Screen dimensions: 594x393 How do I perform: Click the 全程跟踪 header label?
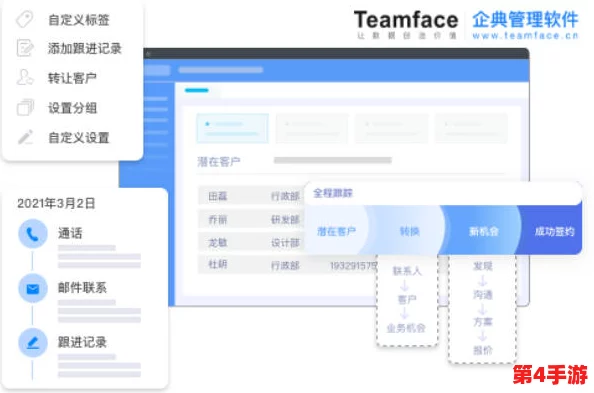[333, 193]
